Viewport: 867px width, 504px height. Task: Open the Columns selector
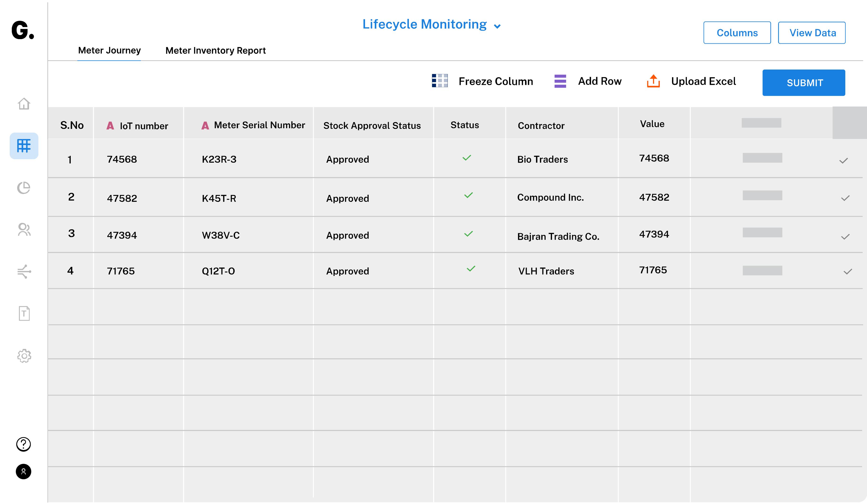tap(737, 33)
